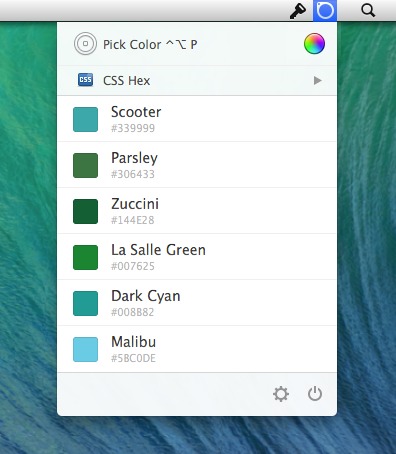
Task: Quit the app via power icon
Action: point(315,394)
